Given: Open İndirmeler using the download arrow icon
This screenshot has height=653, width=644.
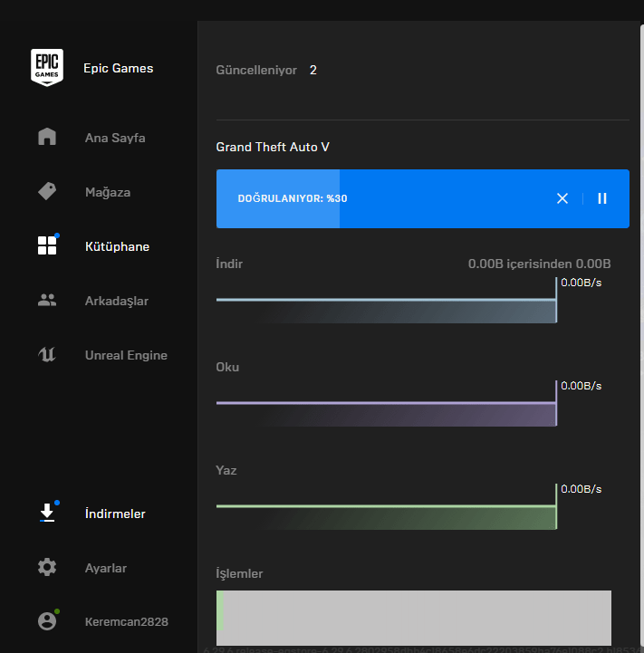Looking at the screenshot, I should [x=47, y=514].
